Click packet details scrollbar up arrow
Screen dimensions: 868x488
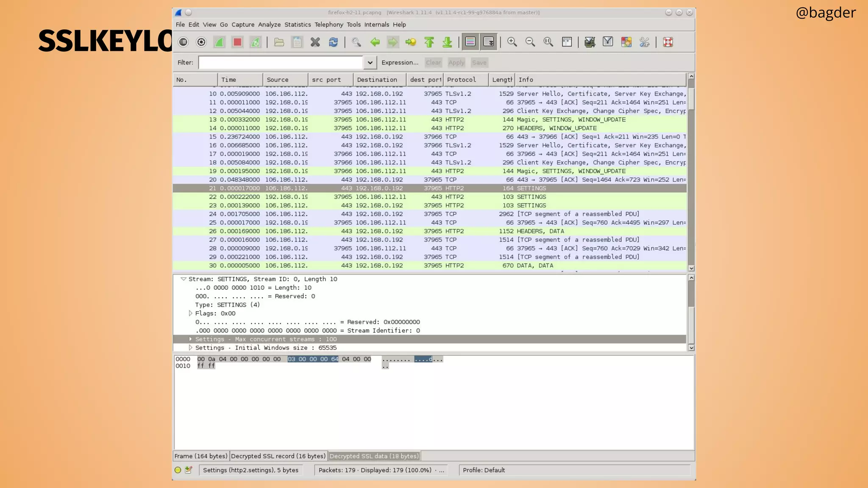pos(691,278)
